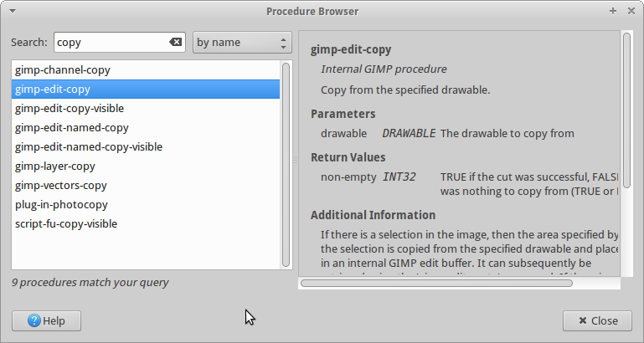Click the 'non-empty' return value name
The width and height of the screenshot is (644, 343).
coord(348,177)
